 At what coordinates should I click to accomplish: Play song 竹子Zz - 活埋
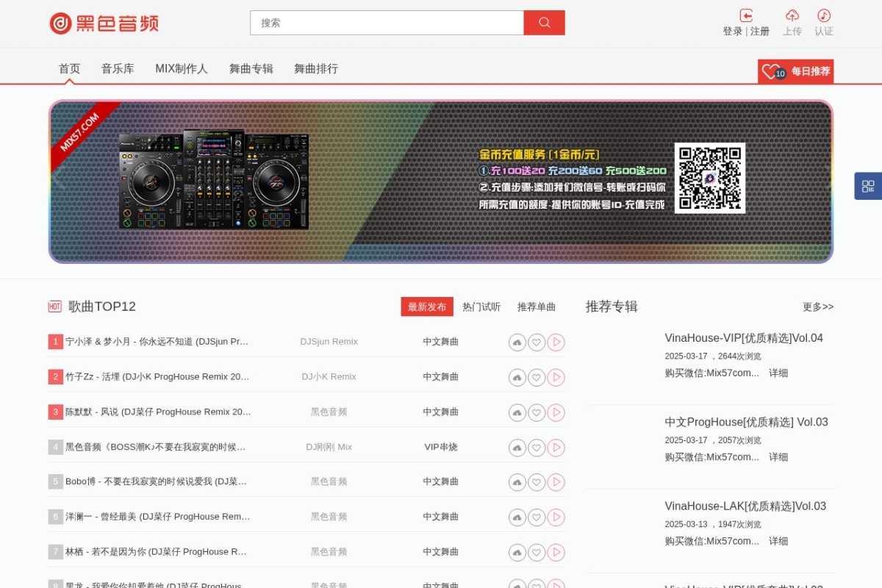point(556,377)
